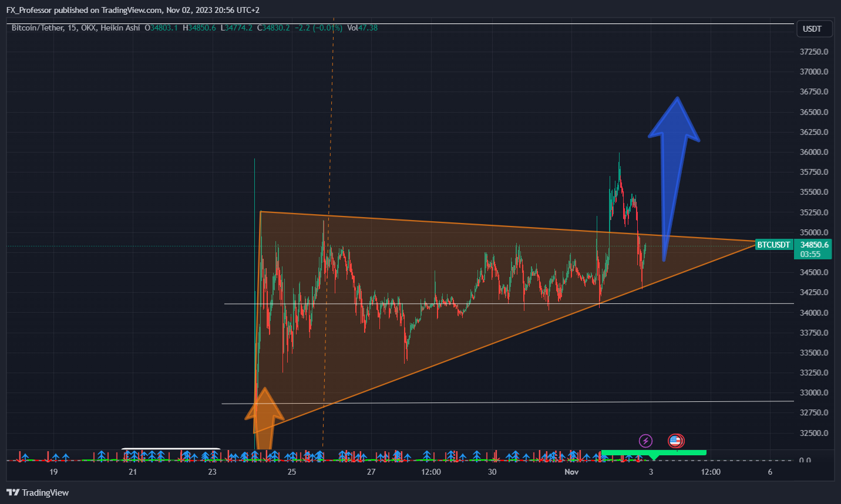The image size is (841, 504).
Task: Click the Vol 47.38 readout
Action: point(362,28)
